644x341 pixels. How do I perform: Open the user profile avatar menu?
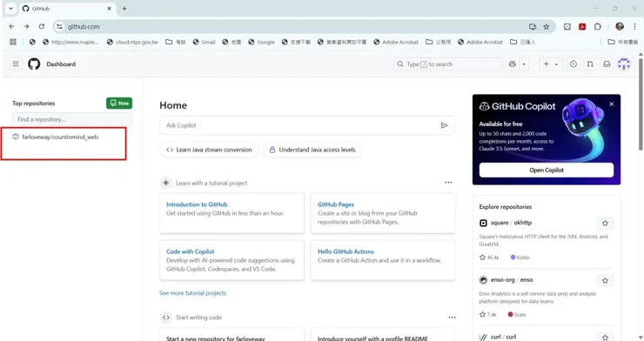click(624, 64)
